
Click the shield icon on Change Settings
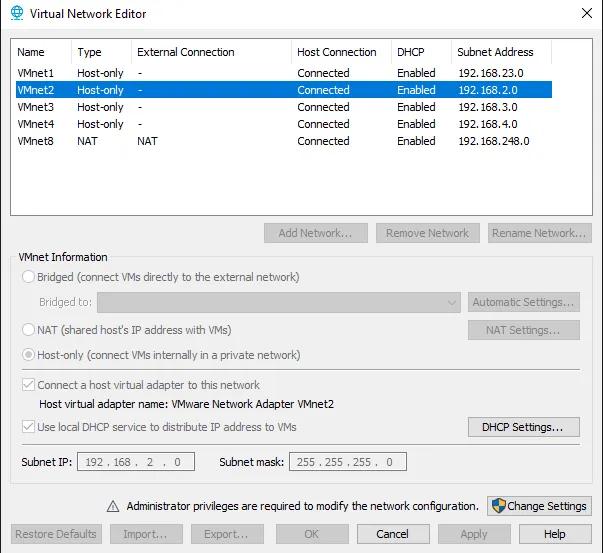[x=498, y=506]
